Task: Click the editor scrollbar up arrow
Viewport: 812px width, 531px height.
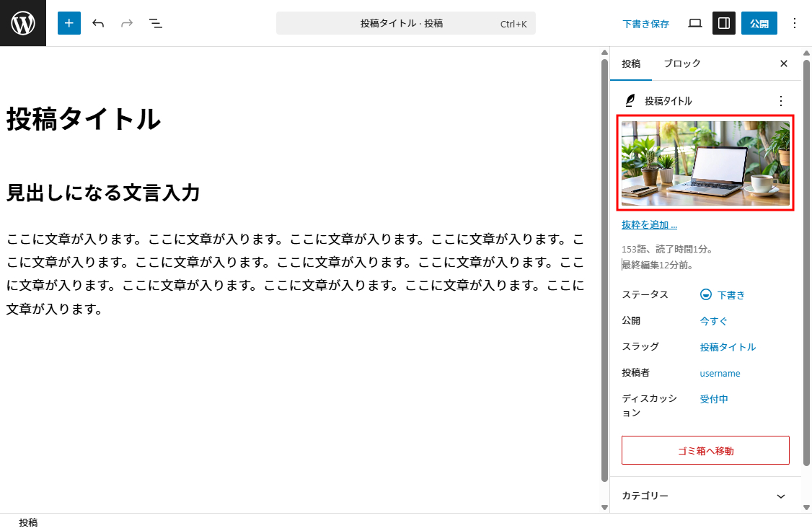Action: pyautogui.click(x=604, y=53)
